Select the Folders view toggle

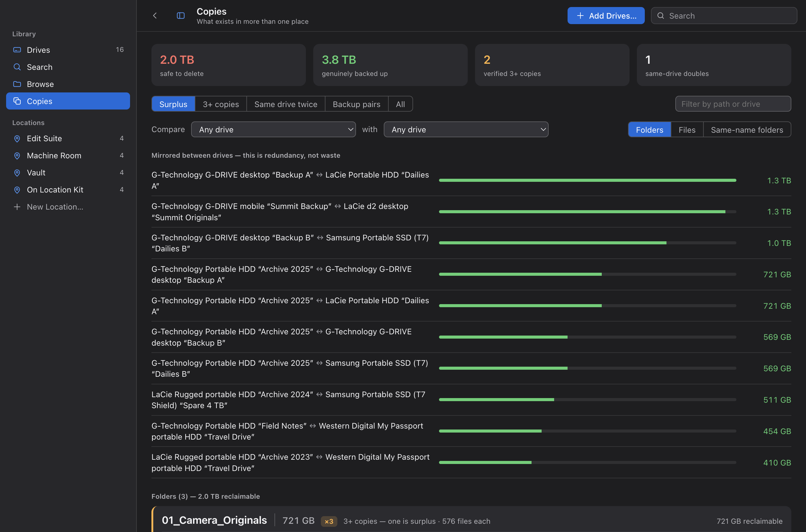649,130
